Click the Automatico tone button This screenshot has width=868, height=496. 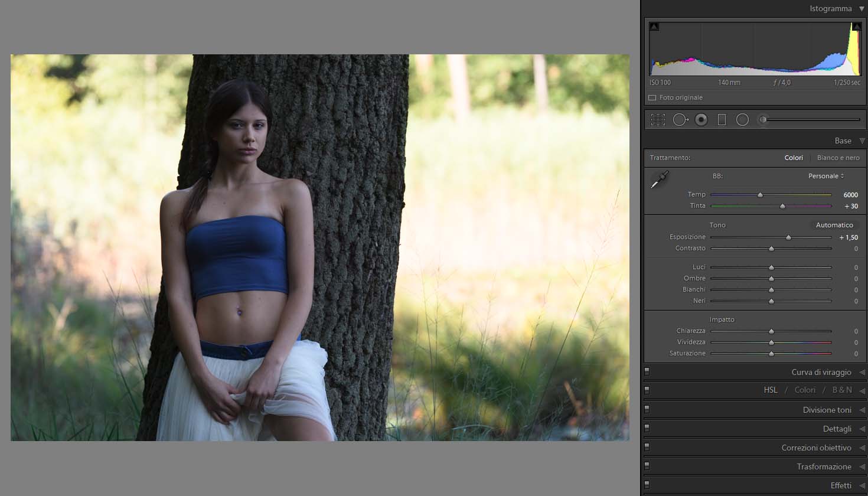834,225
